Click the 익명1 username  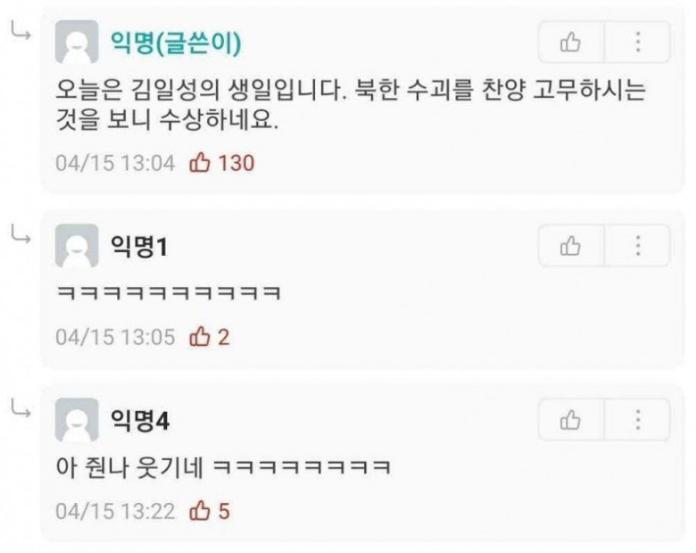[139, 246]
